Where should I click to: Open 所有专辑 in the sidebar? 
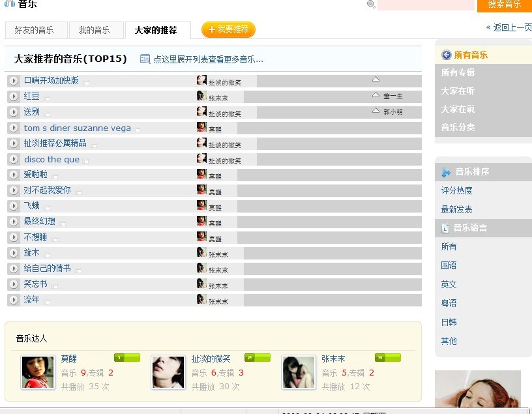458,72
